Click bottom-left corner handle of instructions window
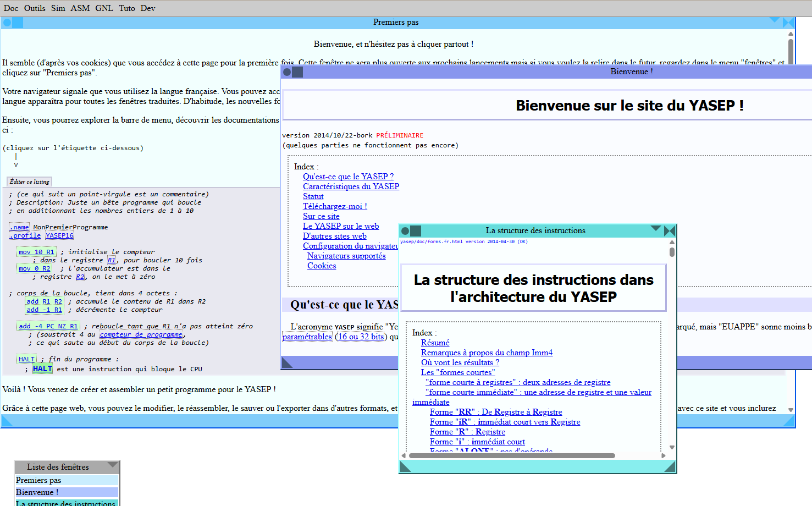 pyautogui.click(x=406, y=467)
